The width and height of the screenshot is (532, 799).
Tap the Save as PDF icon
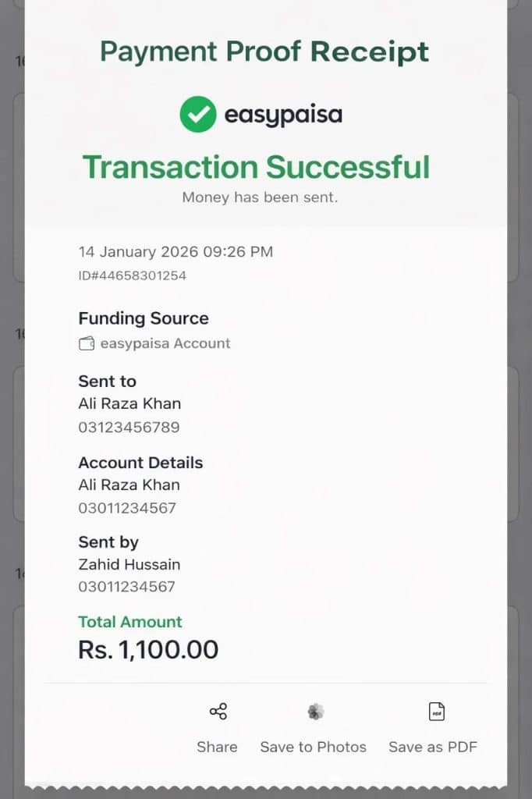coord(436,712)
